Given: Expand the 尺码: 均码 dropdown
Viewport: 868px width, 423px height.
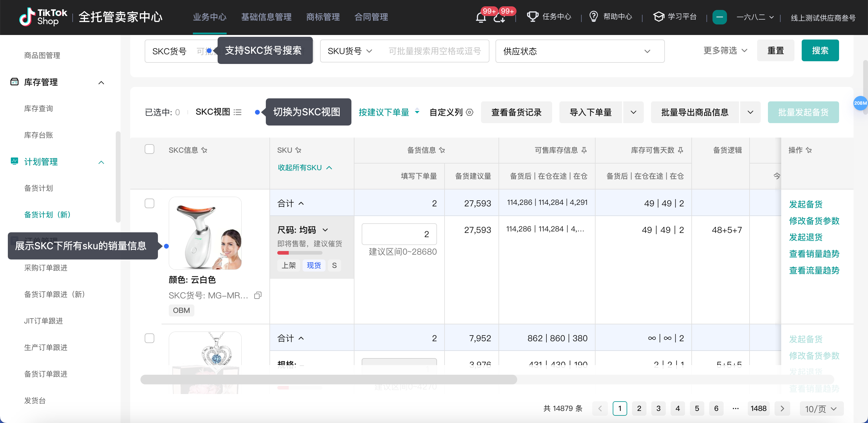Looking at the screenshot, I should 325,230.
